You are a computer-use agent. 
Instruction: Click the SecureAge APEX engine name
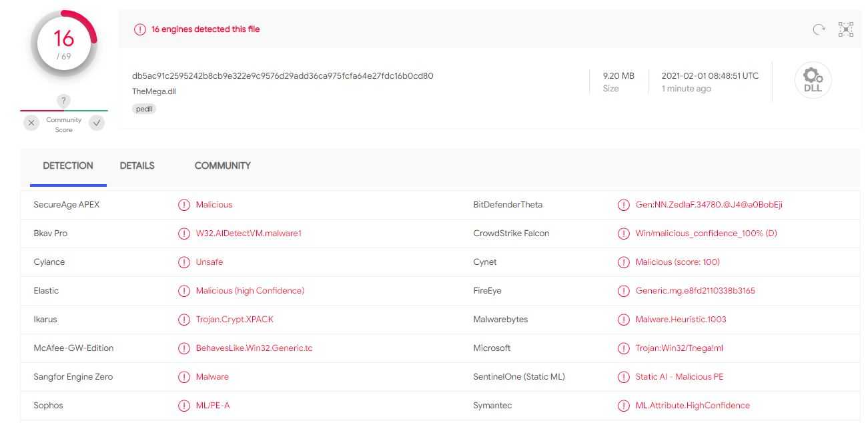(67, 205)
